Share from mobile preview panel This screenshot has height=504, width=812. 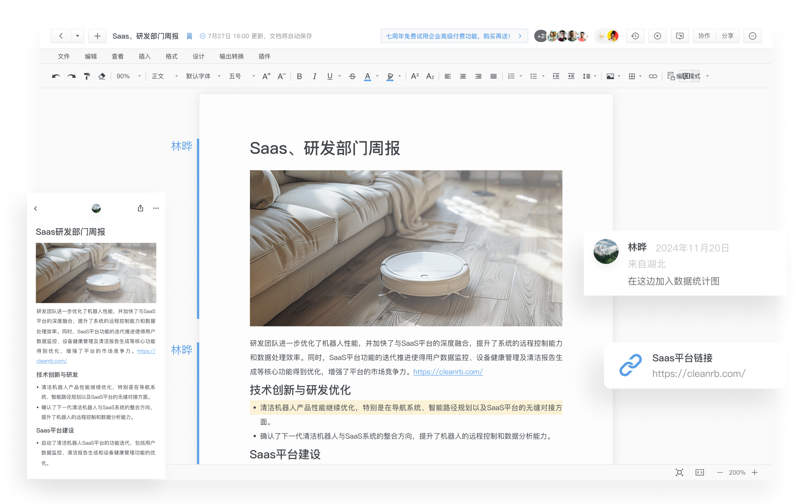pyautogui.click(x=141, y=208)
